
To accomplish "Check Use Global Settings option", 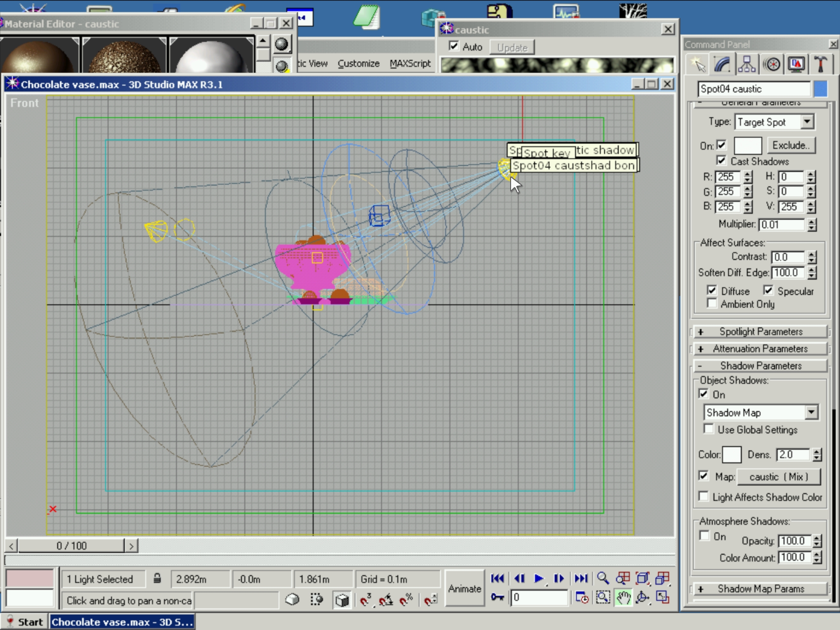I will tap(708, 429).
